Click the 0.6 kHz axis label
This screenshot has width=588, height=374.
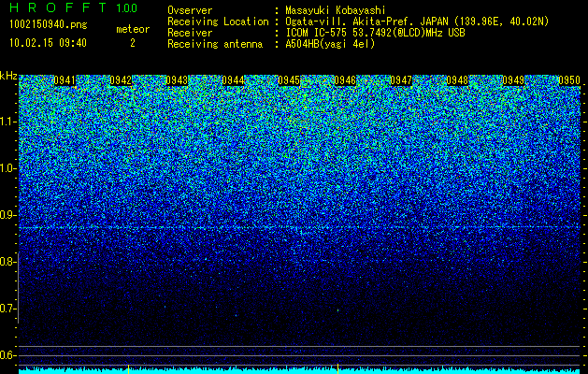tap(7, 355)
